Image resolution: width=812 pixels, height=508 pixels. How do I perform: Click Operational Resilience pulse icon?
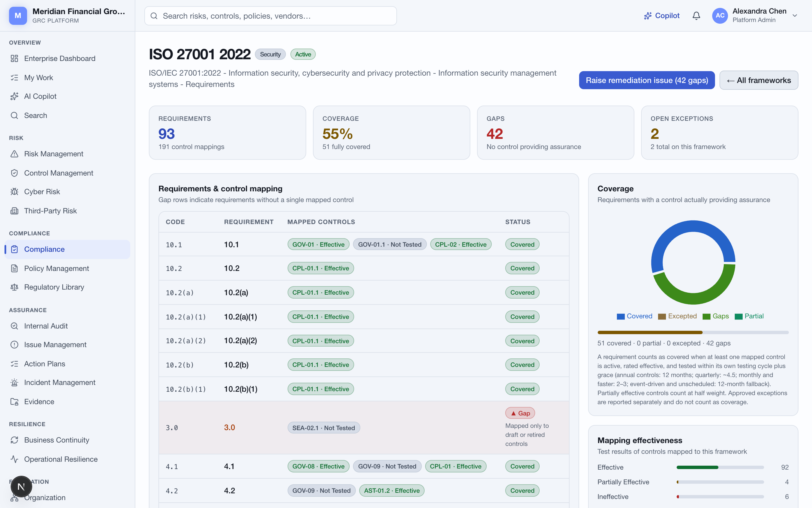point(14,459)
